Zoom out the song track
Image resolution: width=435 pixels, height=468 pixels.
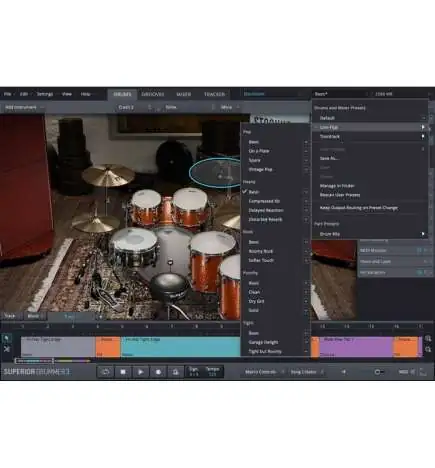pos(428,349)
